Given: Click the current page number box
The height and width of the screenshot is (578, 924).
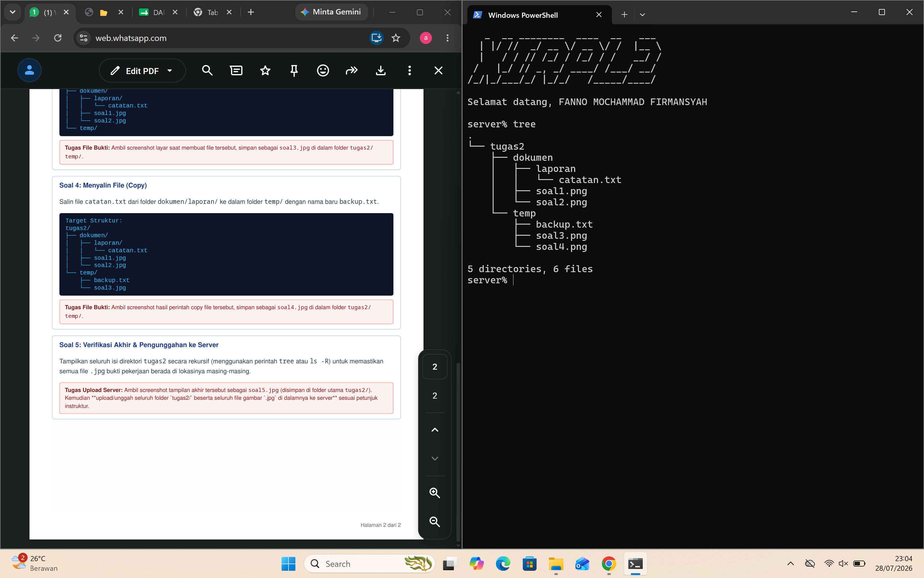Looking at the screenshot, I should [435, 367].
